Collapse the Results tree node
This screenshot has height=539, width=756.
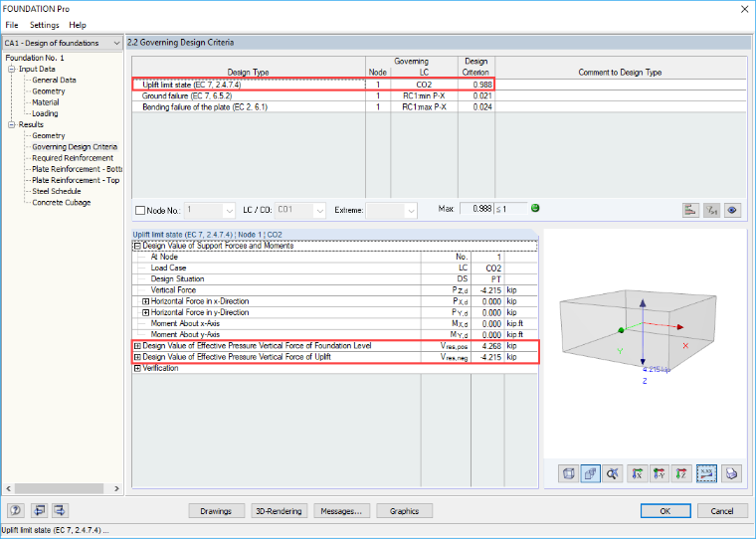11,124
